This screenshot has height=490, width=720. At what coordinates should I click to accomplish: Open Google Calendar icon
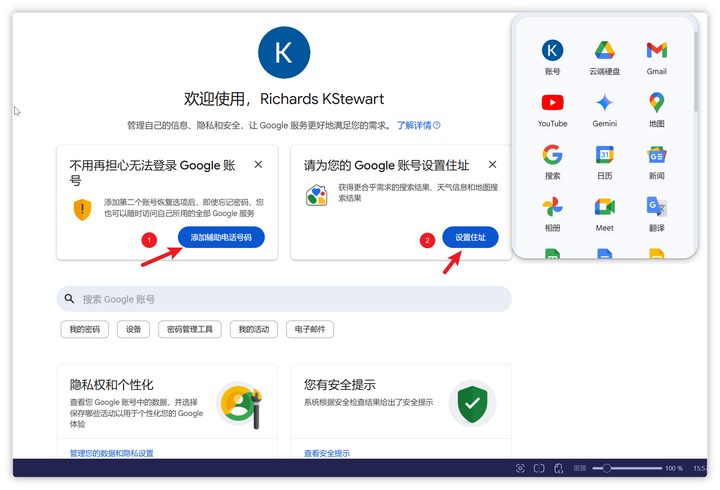[604, 154]
